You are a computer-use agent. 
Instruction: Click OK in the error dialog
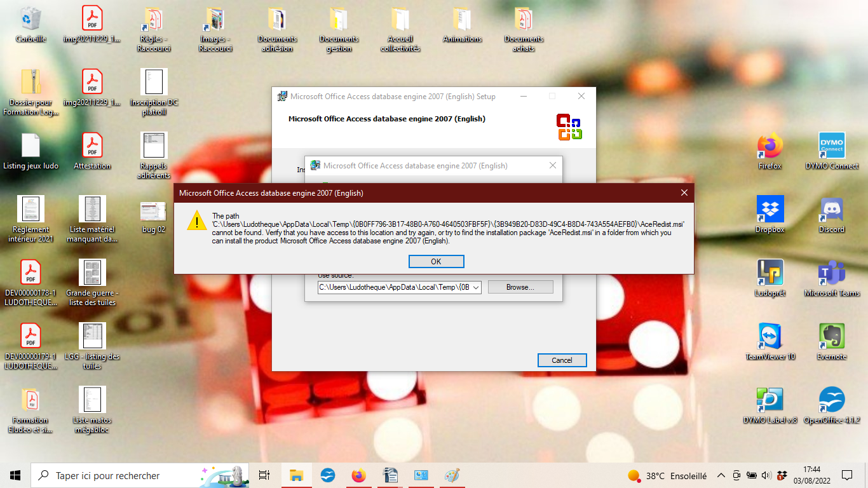(x=436, y=261)
